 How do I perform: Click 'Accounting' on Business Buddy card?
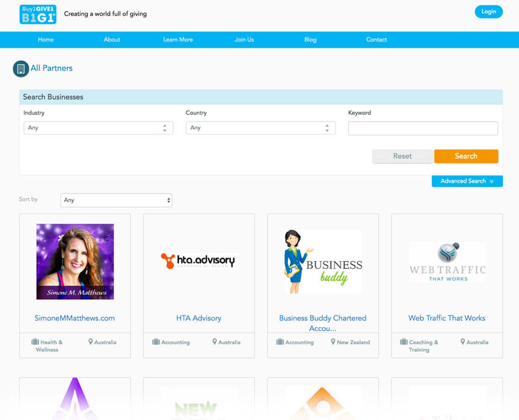[x=299, y=342]
